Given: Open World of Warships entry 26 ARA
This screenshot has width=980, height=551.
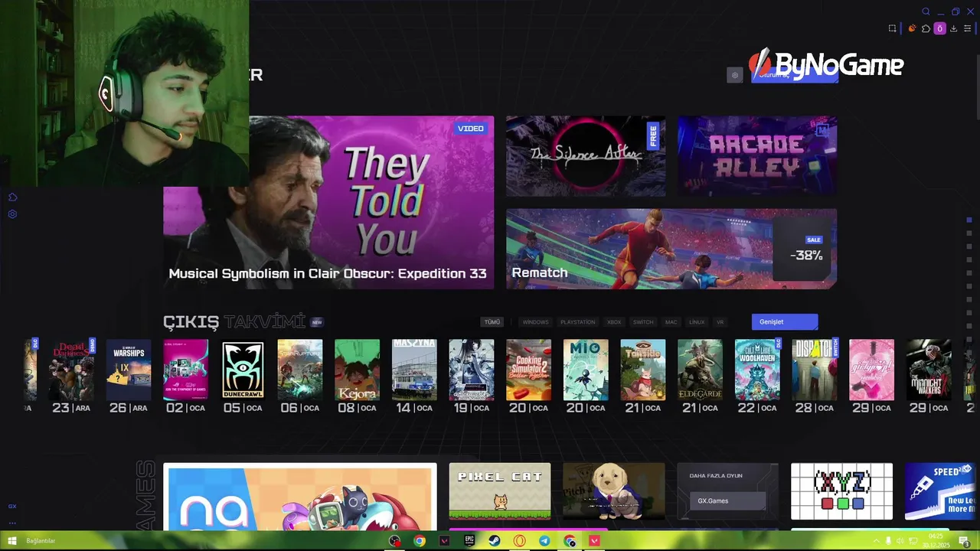Looking at the screenshot, I should (129, 370).
